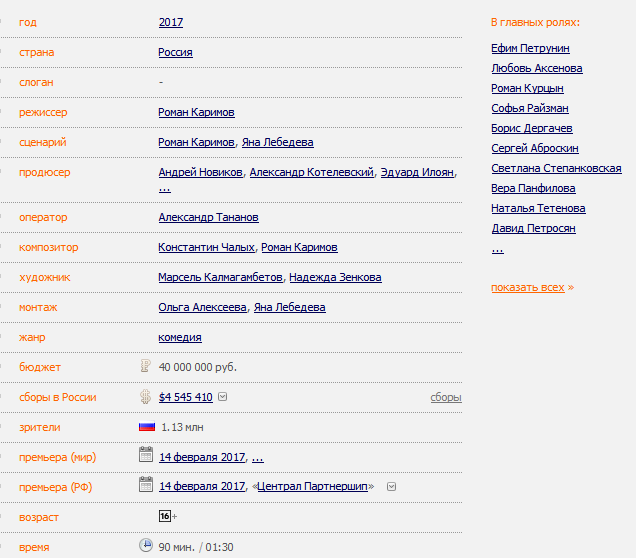Open the year 2017 link

coord(171,22)
